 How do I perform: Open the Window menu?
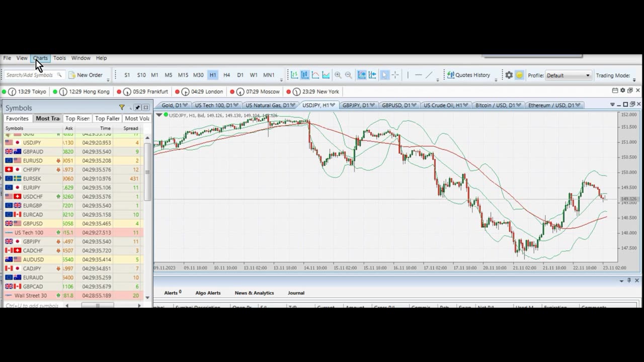click(x=80, y=58)
